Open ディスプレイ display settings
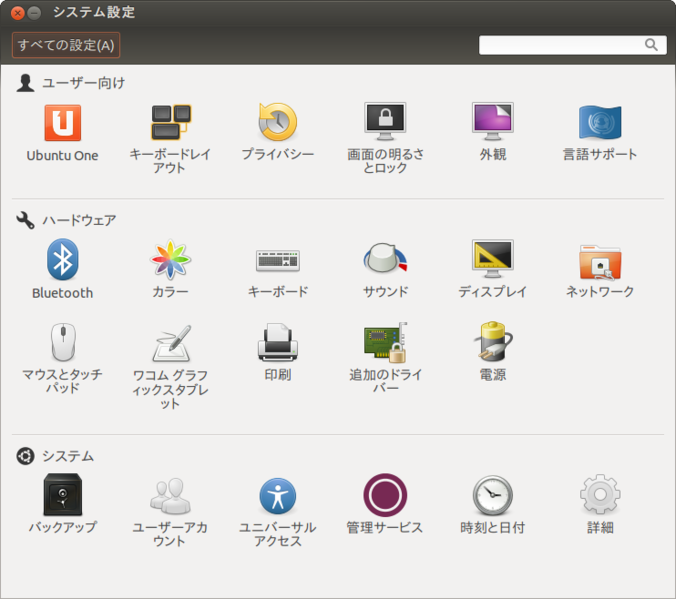Screen dimensions: 676x599 [x=492, y=261]
